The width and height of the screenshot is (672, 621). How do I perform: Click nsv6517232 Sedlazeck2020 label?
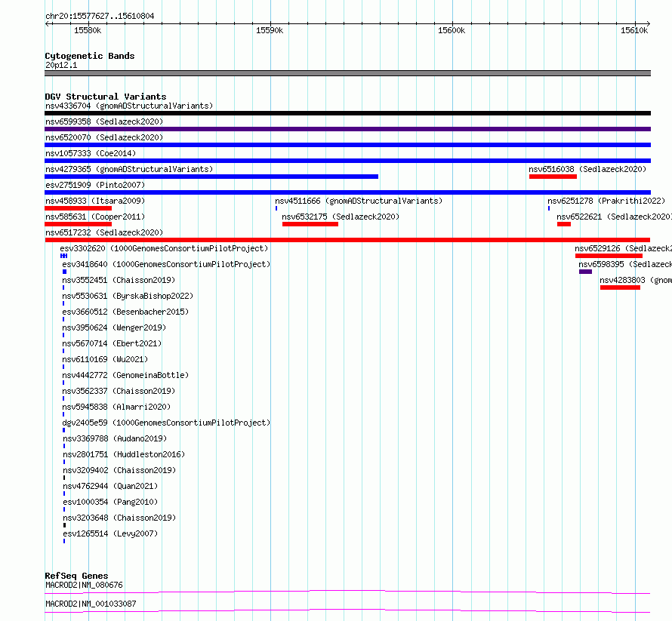(104, 232)
